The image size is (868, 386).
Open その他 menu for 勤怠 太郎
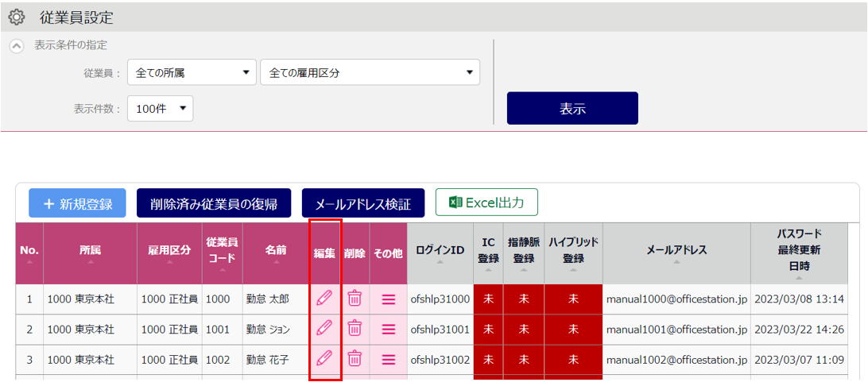pyautogui.click(x=389, y=299)
